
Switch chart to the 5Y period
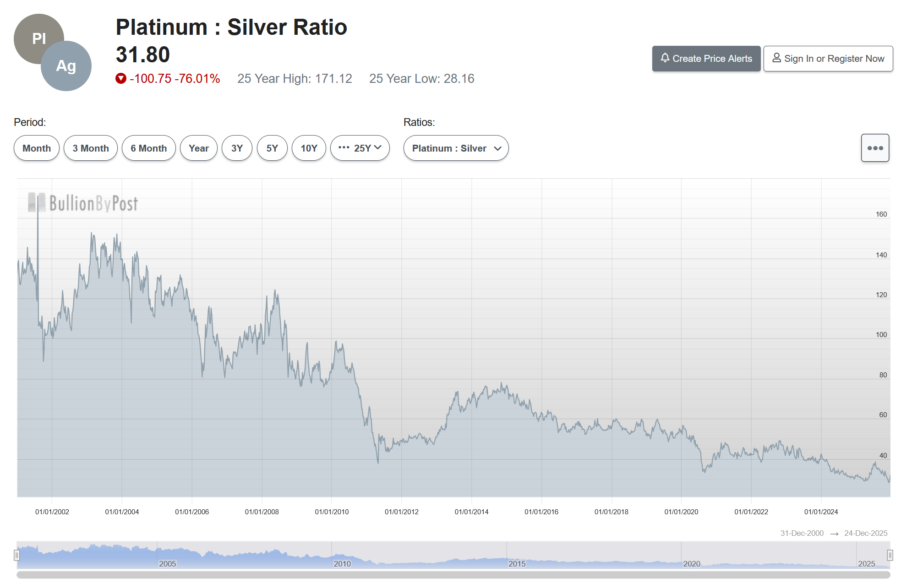coord(272,148)
